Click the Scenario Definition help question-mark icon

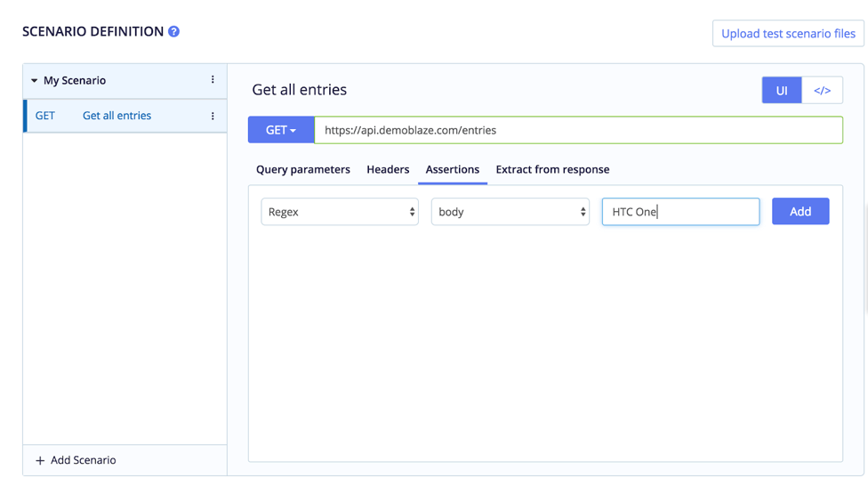(173, 31)
